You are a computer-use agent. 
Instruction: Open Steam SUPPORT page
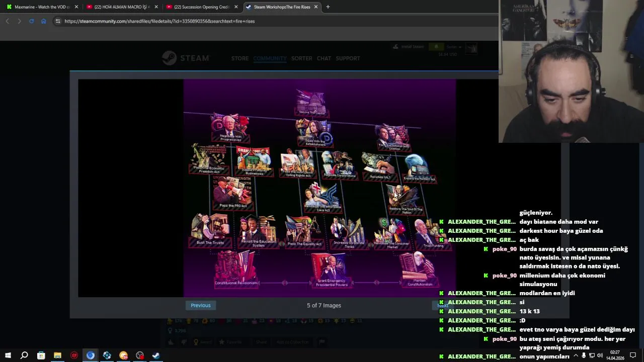348,58
